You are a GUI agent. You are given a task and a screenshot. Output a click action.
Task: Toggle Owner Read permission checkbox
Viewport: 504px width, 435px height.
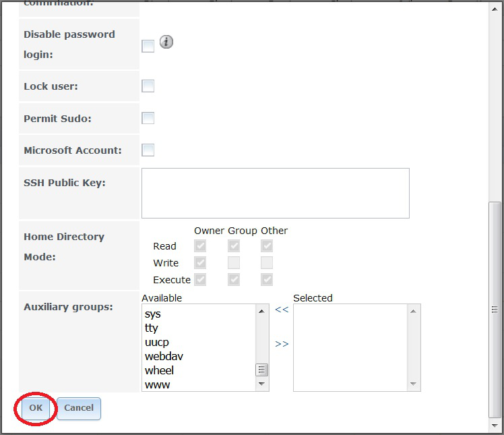pos(200,246)
